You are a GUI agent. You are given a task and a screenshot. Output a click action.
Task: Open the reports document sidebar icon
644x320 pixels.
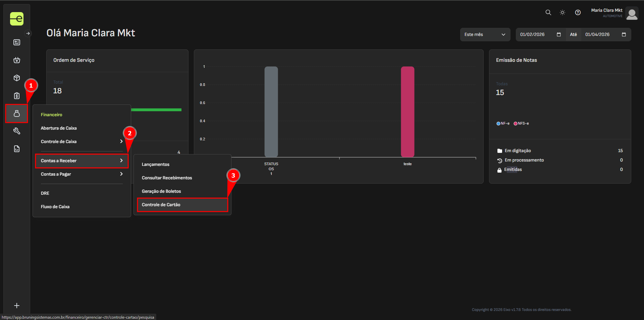pos(17,149)
